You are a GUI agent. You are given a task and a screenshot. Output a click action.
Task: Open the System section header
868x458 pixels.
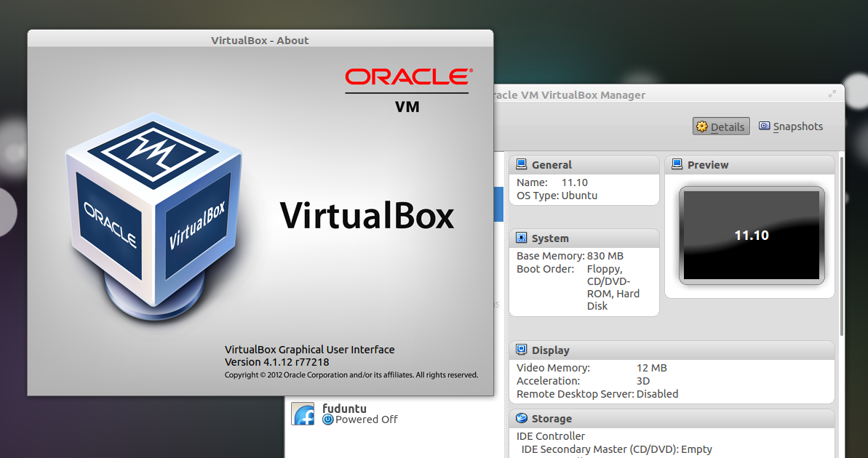[584, 238]
